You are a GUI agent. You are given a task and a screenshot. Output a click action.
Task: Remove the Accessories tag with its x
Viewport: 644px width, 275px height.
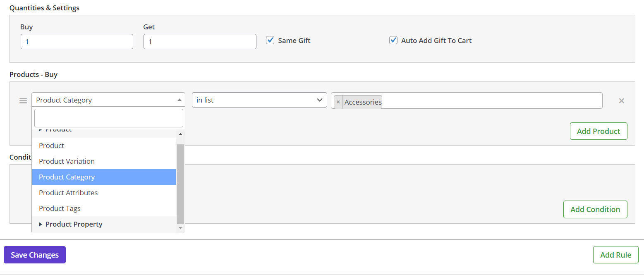pos(338,102)
